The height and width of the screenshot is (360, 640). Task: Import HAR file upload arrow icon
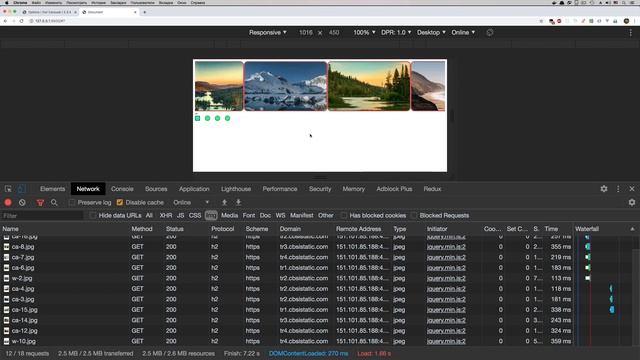[224, 202]
